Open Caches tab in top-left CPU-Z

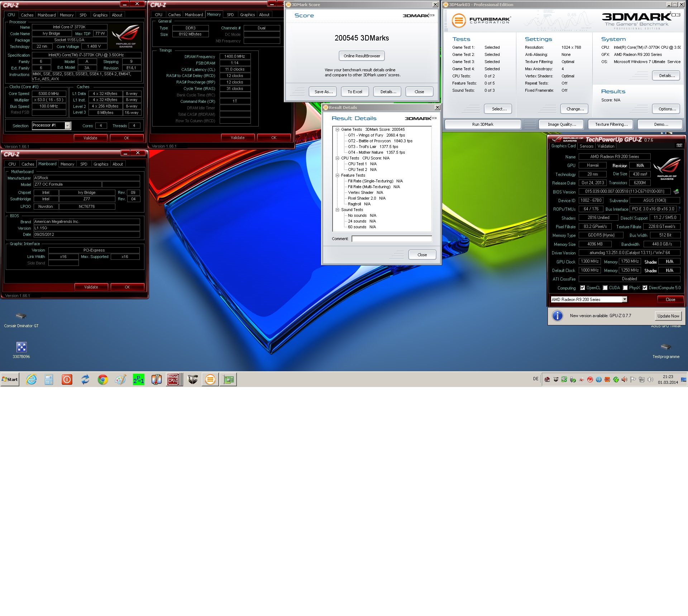click(27, 15)
